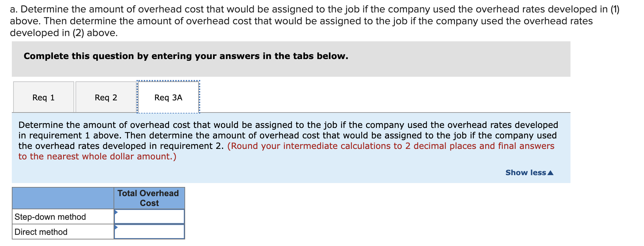Click the empty blue header cell of the answer table
644x246 pixels.
pyautogui.click(x=62, y=198)
